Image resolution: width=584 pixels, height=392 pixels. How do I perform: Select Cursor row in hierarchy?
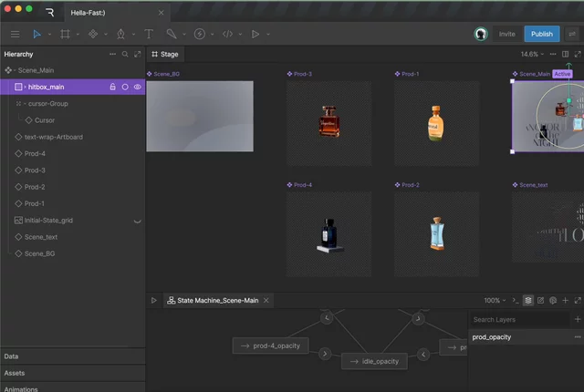pyautogui.click(x=73, y=120)
